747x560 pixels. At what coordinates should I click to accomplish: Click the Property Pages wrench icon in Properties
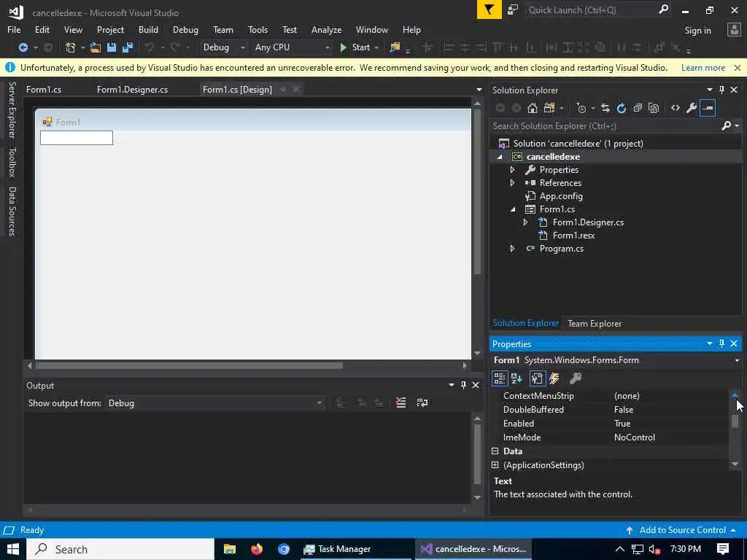(x=576, y=378)
